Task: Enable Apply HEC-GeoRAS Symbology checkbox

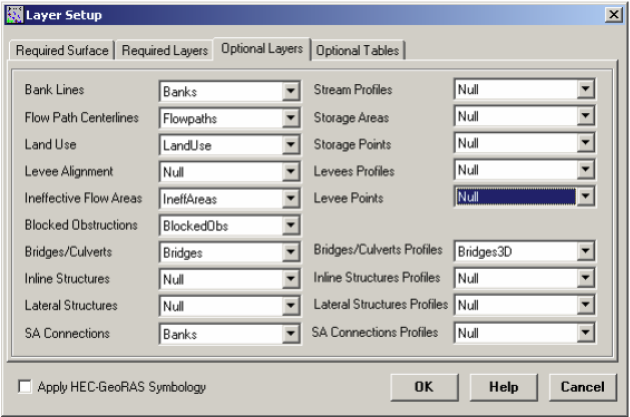Action: coord(25,386)
